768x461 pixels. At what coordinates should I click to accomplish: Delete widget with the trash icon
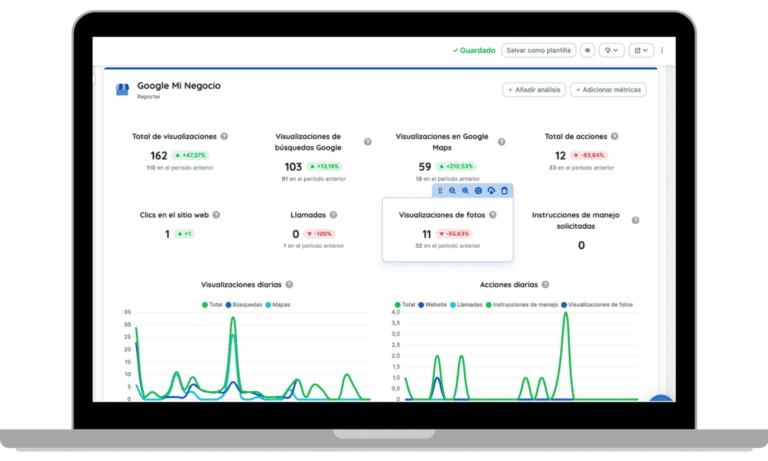pos(504,190)
